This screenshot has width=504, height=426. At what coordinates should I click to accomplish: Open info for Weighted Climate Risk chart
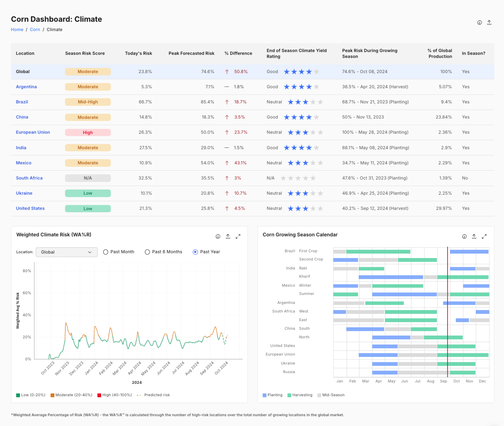click(x=218, y=236)
